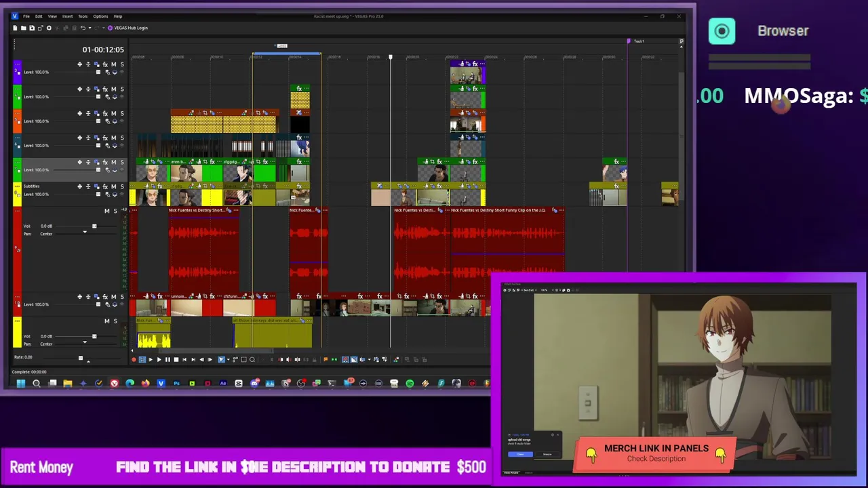Toggle the Enable Snapping magnet

point(345,359)
